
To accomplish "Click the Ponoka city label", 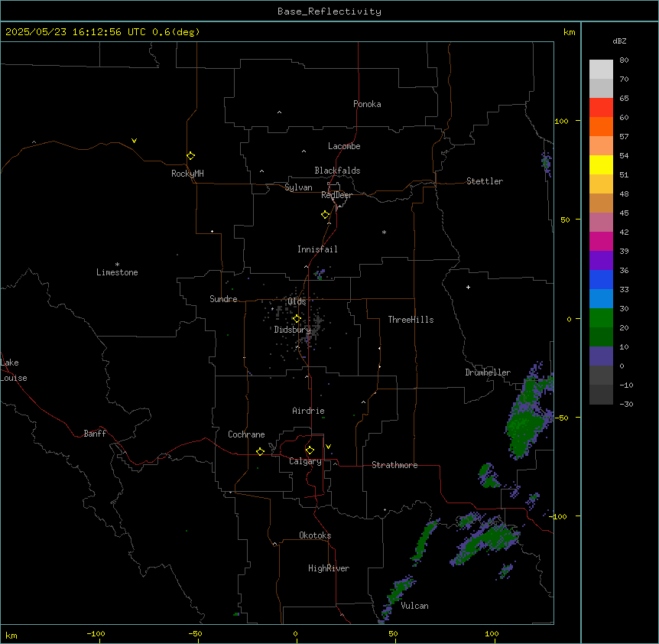I will pyautogui.click(x=367, y=104).
